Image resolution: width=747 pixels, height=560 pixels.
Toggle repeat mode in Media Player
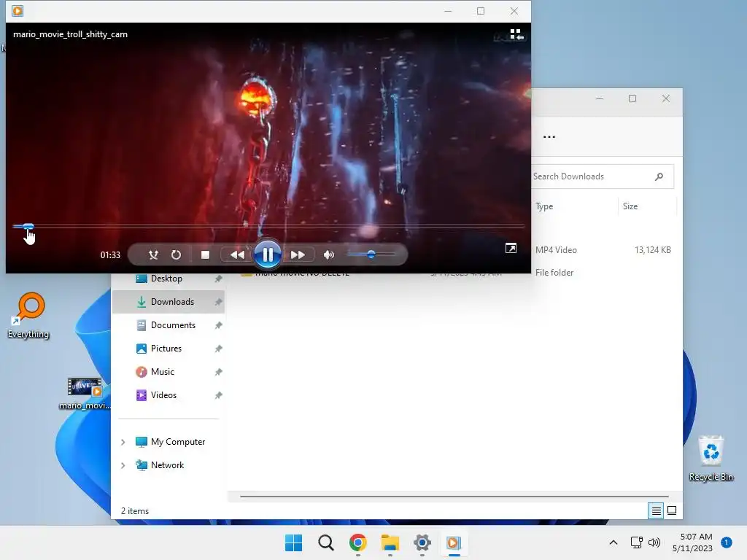click(176, 254)
